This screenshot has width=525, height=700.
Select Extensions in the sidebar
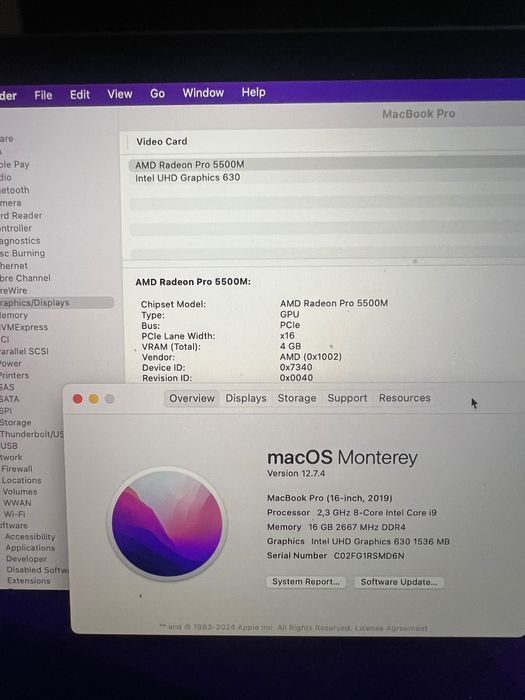[x=29, y=581]
